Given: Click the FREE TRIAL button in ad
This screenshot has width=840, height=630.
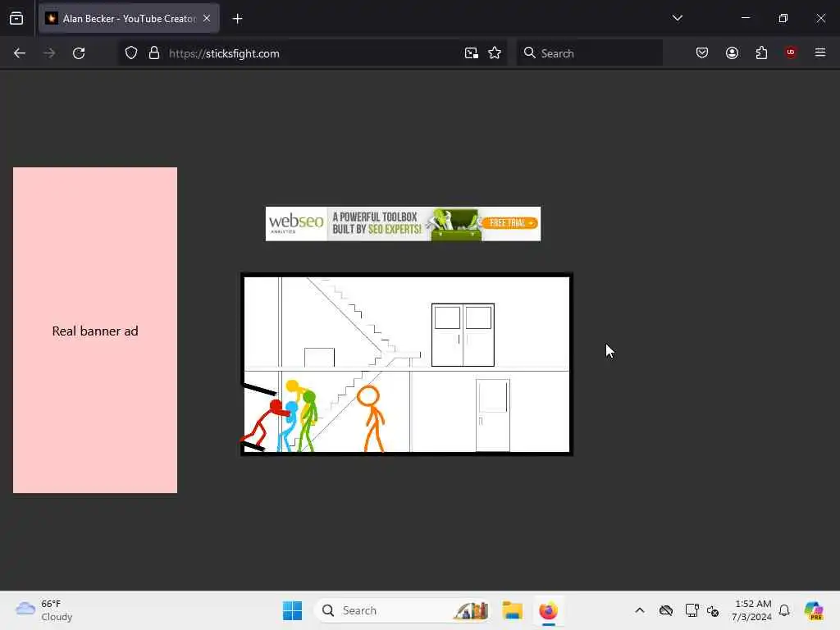Looking at the screenshot, I should tap(510, 223).
